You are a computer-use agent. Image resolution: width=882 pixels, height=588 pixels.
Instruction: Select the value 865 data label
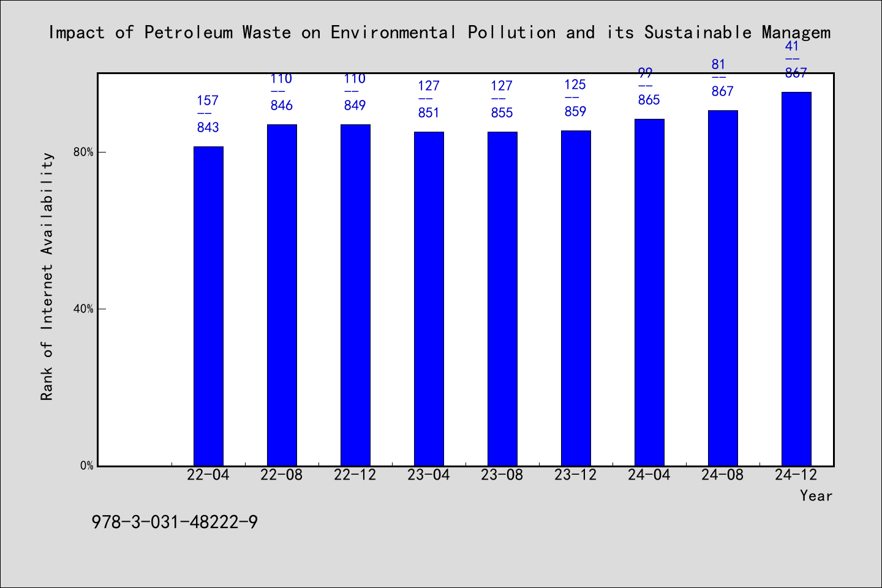[649, 100]
